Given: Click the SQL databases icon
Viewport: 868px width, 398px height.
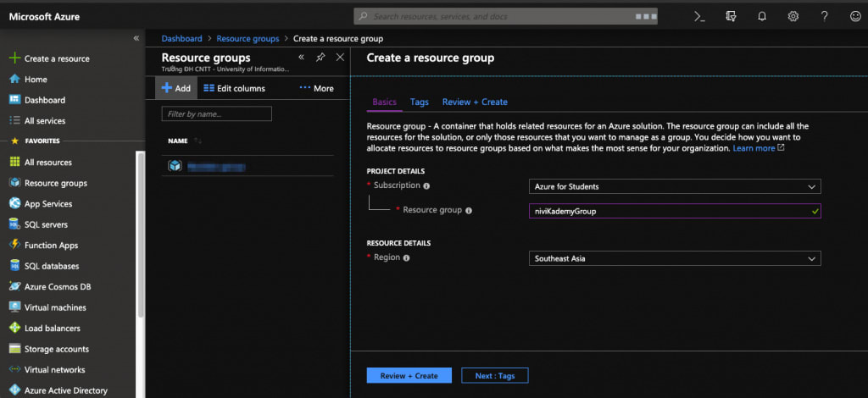Looking at the screenshot, I should [x=15, y=266].
